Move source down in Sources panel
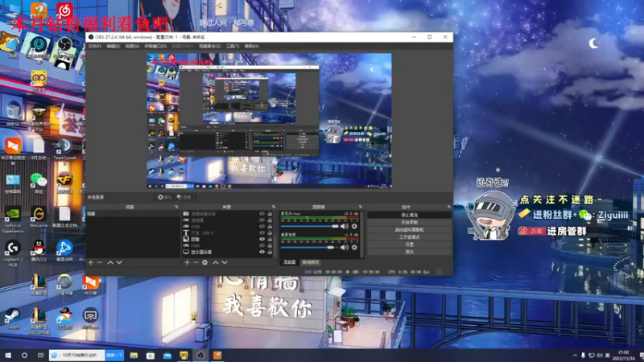The image size is (644, 362). coord(225,262)
